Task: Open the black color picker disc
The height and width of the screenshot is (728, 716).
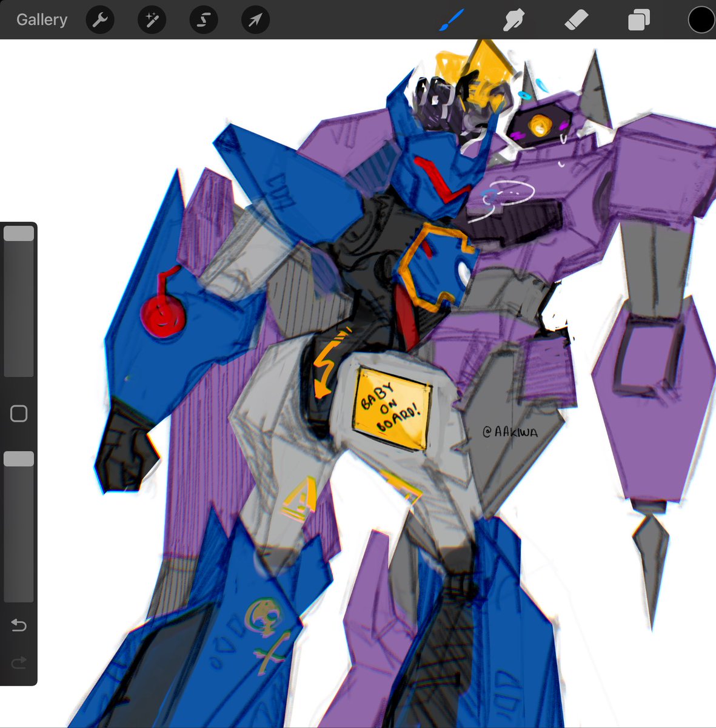Action: click(701, 20)
